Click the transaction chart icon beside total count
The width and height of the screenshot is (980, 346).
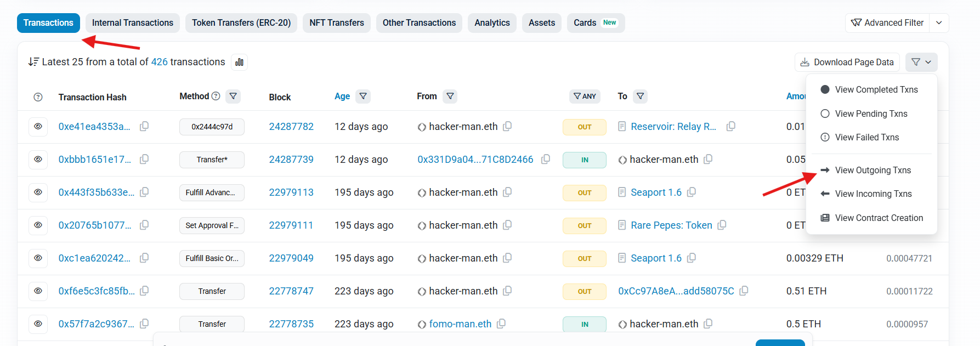(x=239, y=63)
